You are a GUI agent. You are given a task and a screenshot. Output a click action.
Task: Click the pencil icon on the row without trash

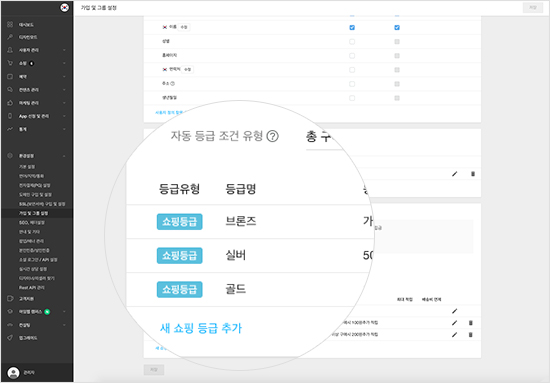pos(455,311)
